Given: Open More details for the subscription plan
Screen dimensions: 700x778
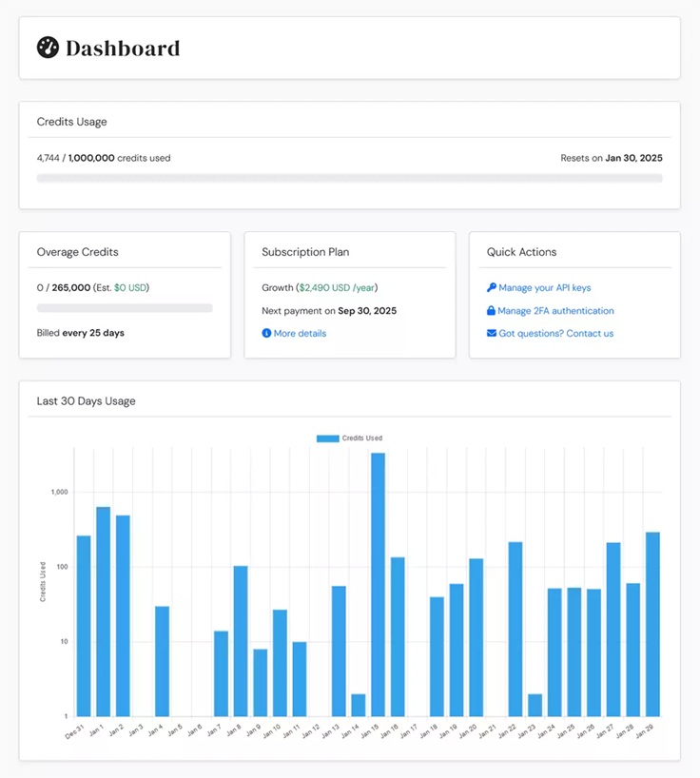Looking at the screenshot, I should (x=300, y=333).
